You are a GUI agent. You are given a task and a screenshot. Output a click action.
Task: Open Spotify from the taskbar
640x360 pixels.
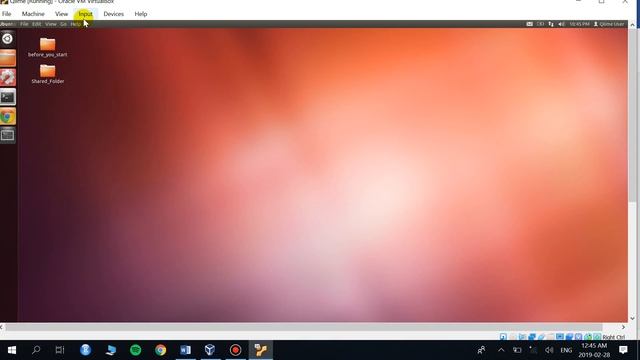coord(136,350)
